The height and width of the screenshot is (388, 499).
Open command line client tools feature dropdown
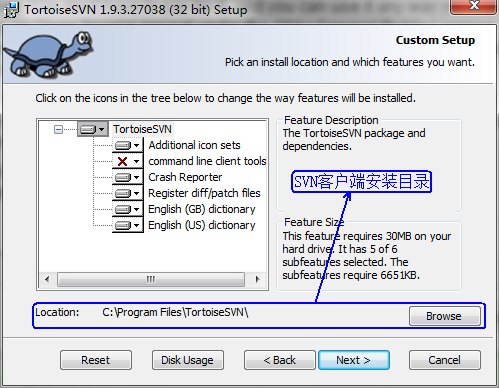(128, 161)
